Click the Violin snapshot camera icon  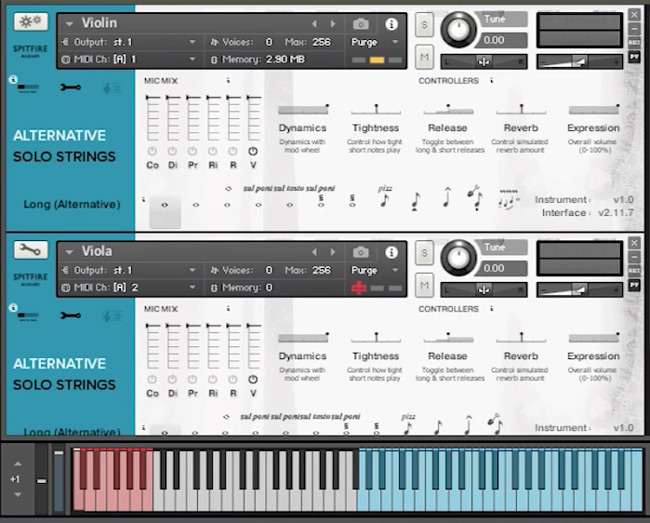[x=361, y=24]
